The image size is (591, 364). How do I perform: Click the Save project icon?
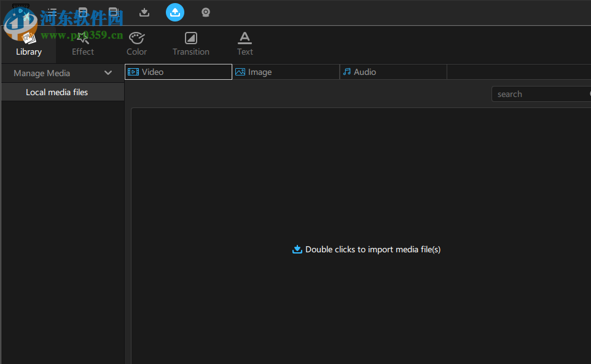pos(82,12)
